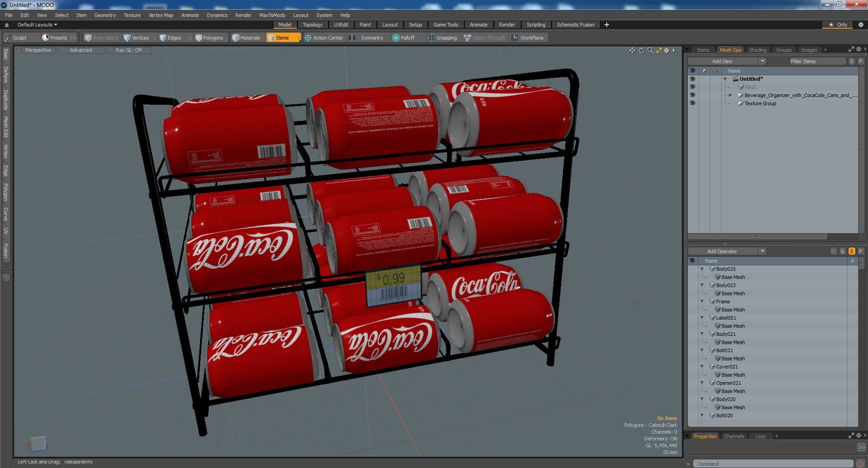This screenshot has width=868, height=468.
Task: Toggle visibility of Untitled scene item
Action: 692,79
